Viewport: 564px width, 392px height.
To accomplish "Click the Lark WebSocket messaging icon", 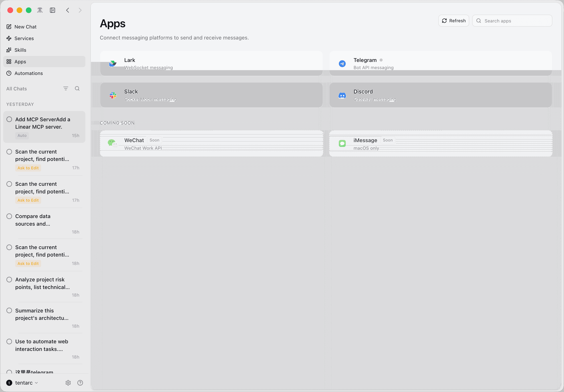I will (x=113, y=63).
